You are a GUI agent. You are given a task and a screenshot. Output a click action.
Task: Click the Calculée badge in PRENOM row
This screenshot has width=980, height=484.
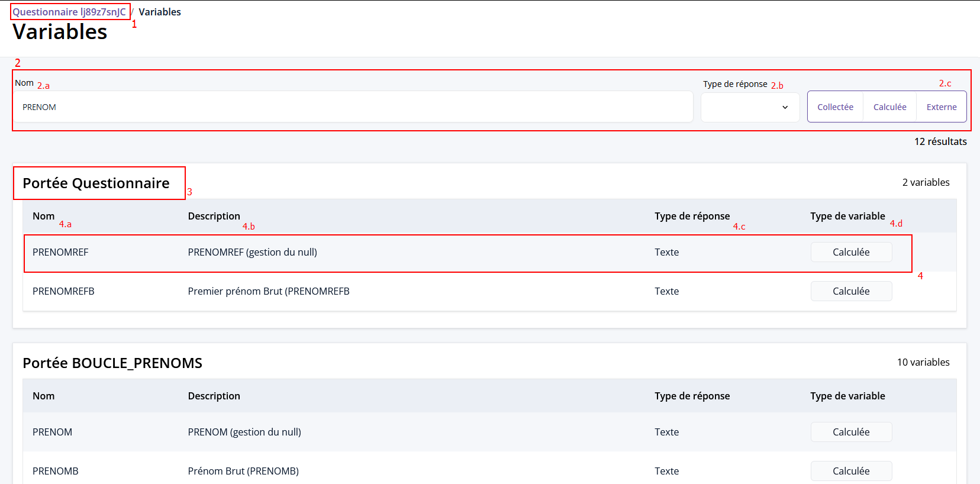click(851, 432)
